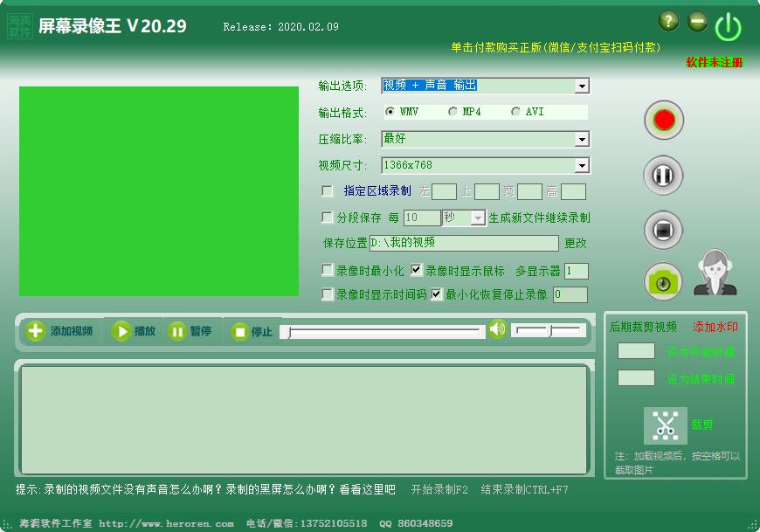
Task: Play the loaded video with 播放
Action: point(134,331)
